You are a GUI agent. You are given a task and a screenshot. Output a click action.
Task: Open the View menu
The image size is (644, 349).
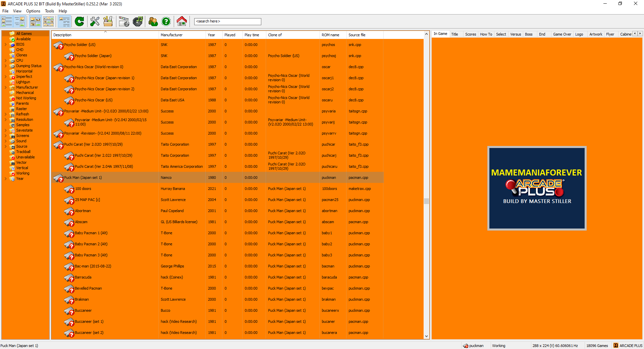pyautogui.click(x=17, y=11)
